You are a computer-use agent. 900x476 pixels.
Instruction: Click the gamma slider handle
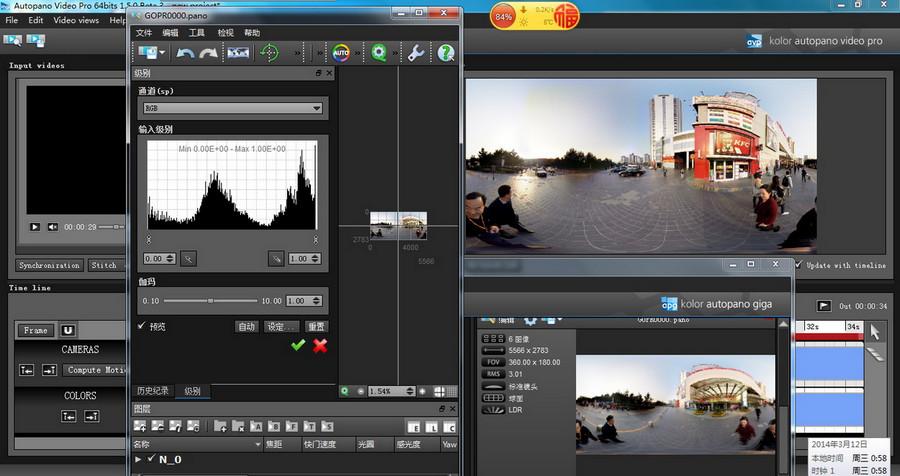coord(211,301)
